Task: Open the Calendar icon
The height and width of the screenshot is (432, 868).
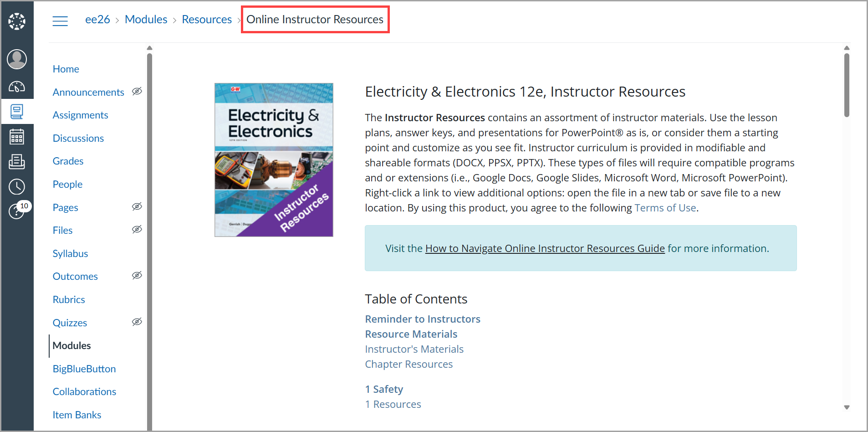Action: (x=17, y=136)
